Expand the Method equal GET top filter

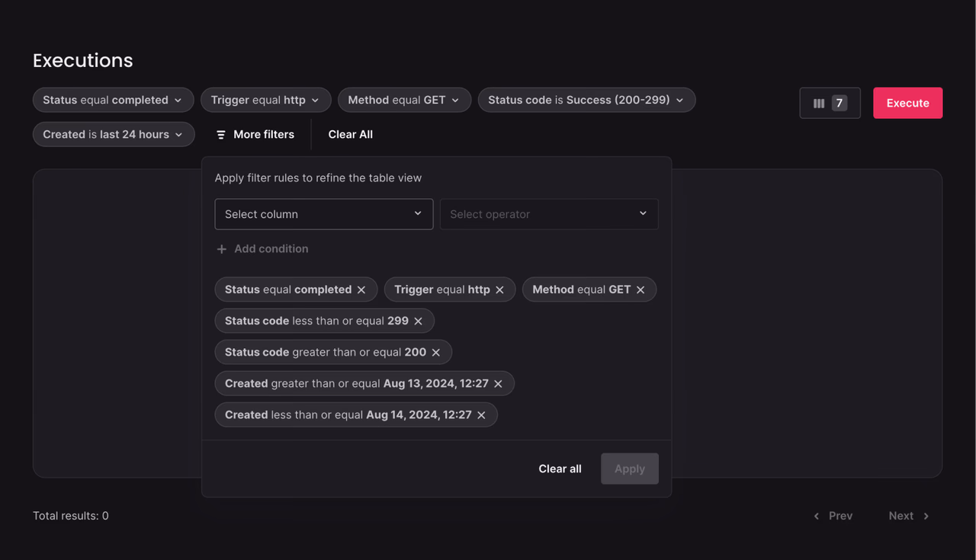404,100
